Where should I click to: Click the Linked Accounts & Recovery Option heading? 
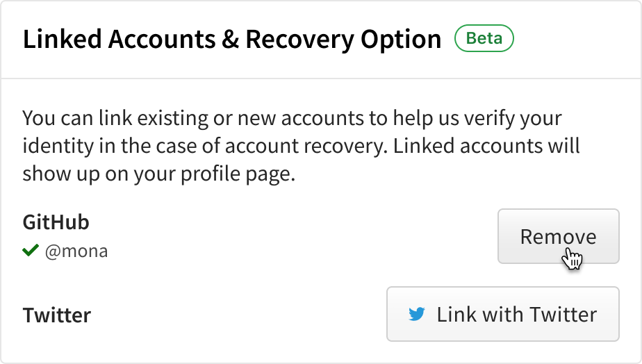click(232, 40)
